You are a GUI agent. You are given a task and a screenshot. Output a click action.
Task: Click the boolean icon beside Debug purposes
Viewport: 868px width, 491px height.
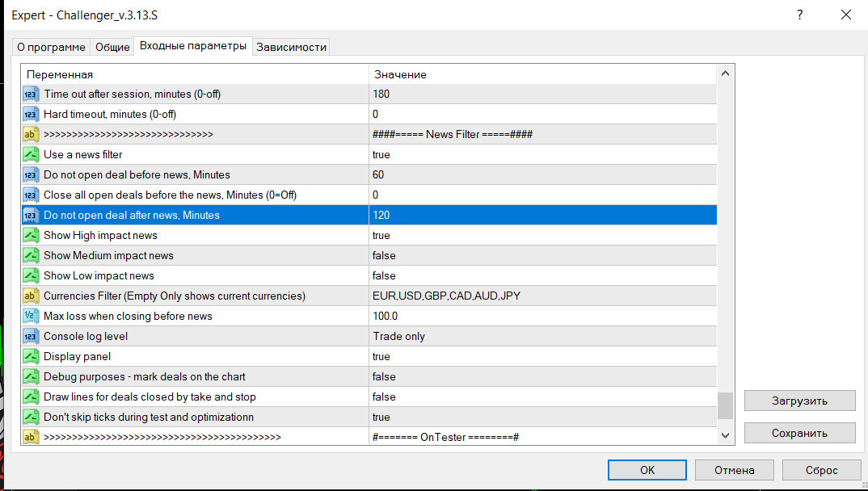coord(31,376)
